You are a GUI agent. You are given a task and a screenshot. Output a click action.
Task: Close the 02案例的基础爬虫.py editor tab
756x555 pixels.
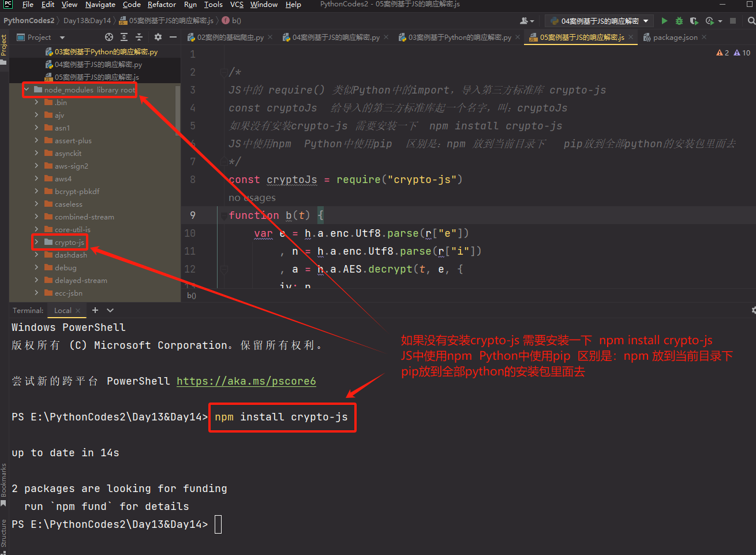(x=270, y=37)
